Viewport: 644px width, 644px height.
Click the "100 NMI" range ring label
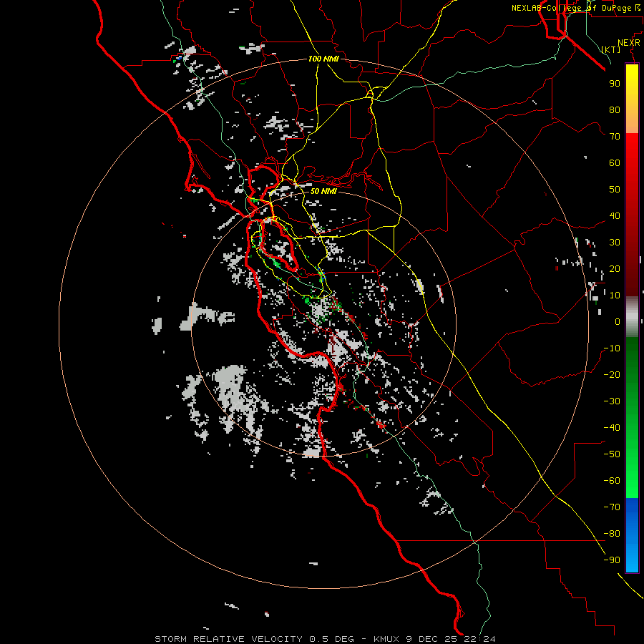tap(323, 59)
